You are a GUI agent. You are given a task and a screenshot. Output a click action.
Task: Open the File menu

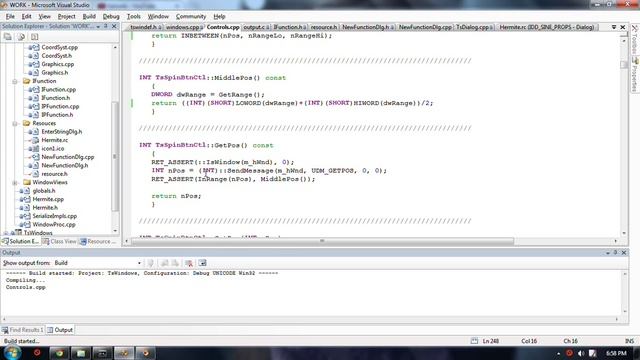(10, 16)
